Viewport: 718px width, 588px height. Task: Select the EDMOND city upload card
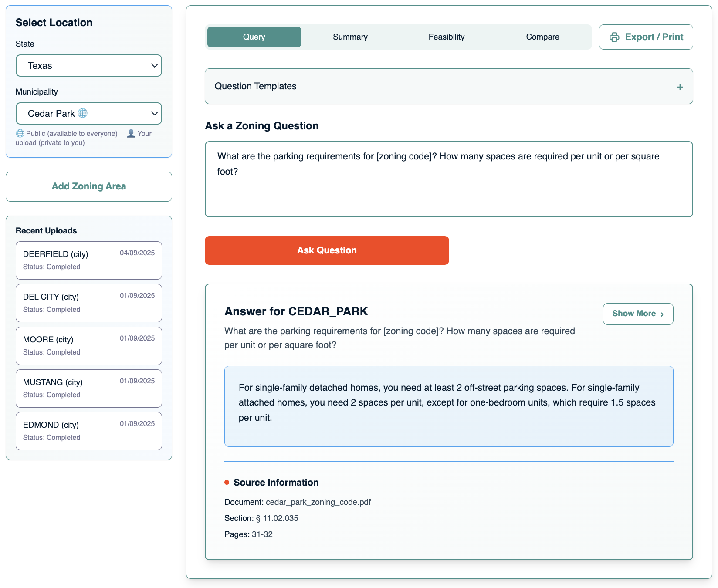click(x=88, y=431)
